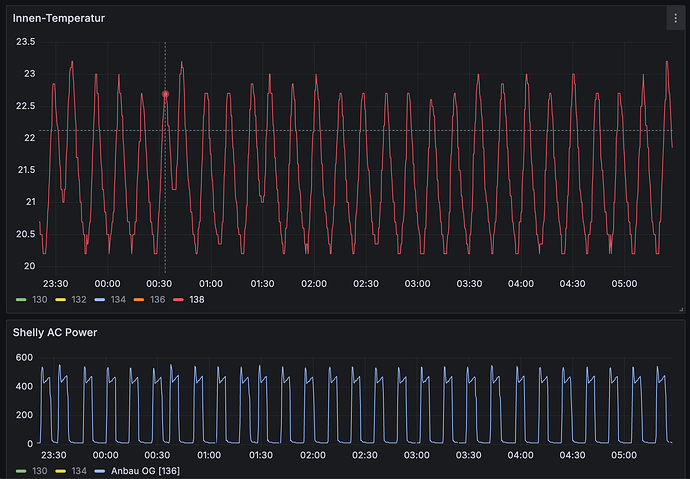Toggle series 132 in the temperature legend
The height and width of the screenshot is (479, 690).
(x=78, y=299)
